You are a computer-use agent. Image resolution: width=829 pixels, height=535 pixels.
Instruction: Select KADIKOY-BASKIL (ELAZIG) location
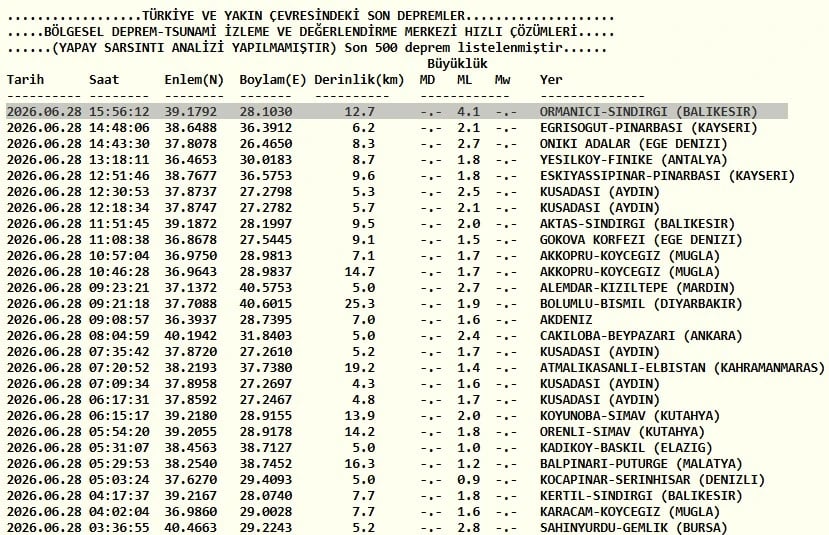tap(626, 448)
